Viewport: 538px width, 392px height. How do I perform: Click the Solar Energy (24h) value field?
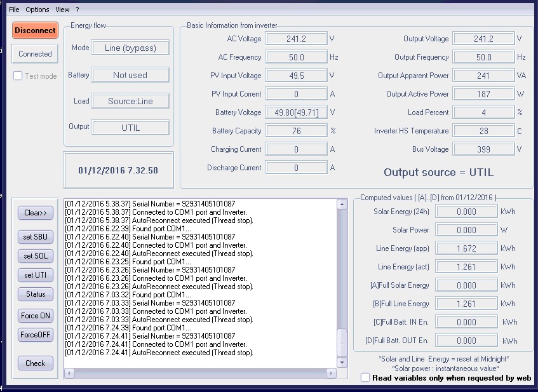click(467, 212)
